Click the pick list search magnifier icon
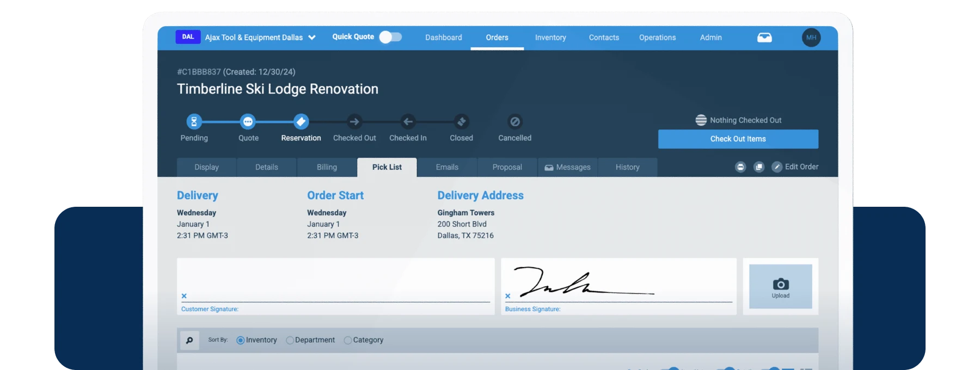Viewport: 980px width, 370px height. 189,341
